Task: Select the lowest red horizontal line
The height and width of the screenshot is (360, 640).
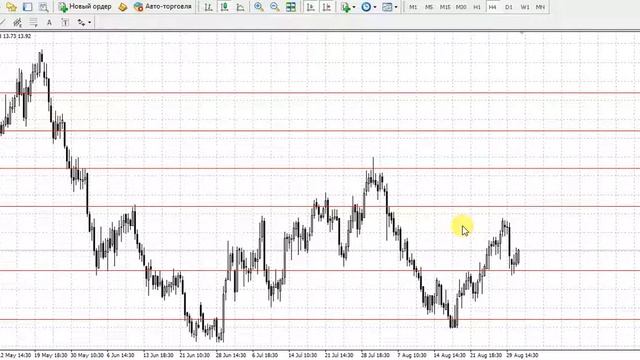Action: coord(320,320)
